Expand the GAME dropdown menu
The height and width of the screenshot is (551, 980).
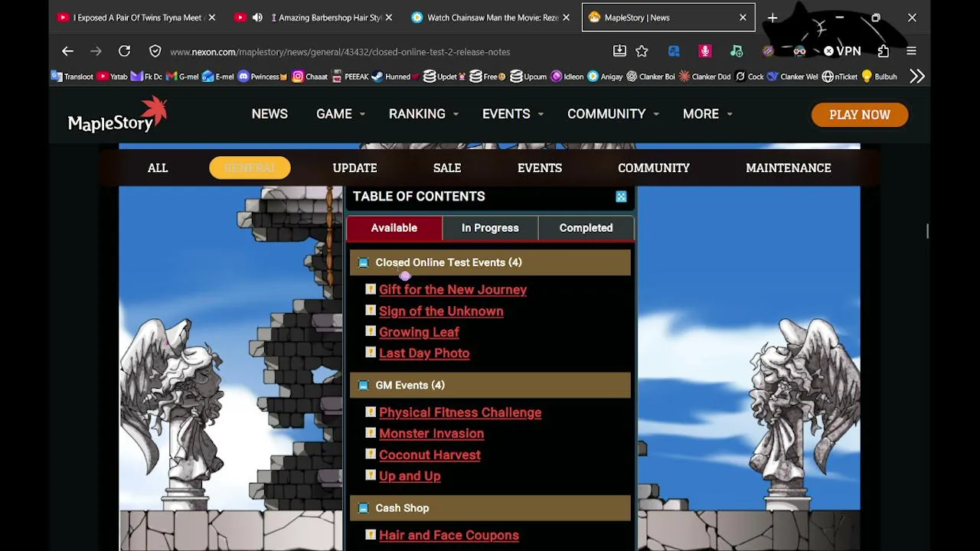(341, 114)
